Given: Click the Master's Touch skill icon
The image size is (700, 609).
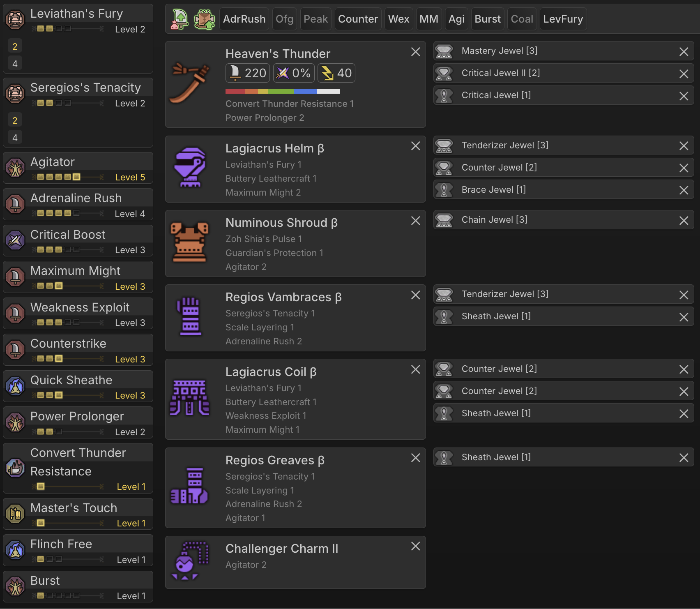Looking at the screenshot, I should coord(15,514).
